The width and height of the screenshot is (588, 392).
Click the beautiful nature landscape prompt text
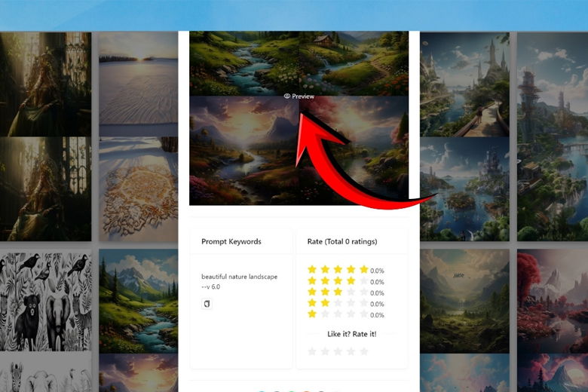(x=239, y=282)
